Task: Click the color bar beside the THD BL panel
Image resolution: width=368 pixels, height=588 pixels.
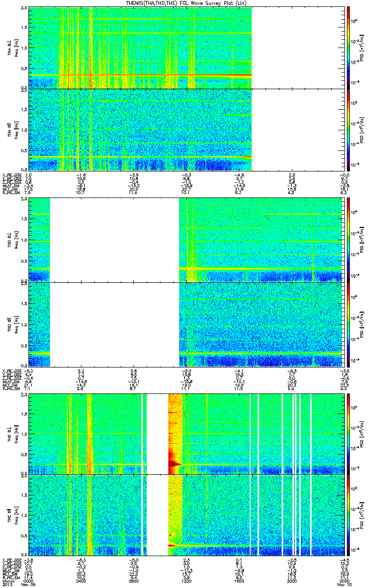Action: tap(348, 240)
